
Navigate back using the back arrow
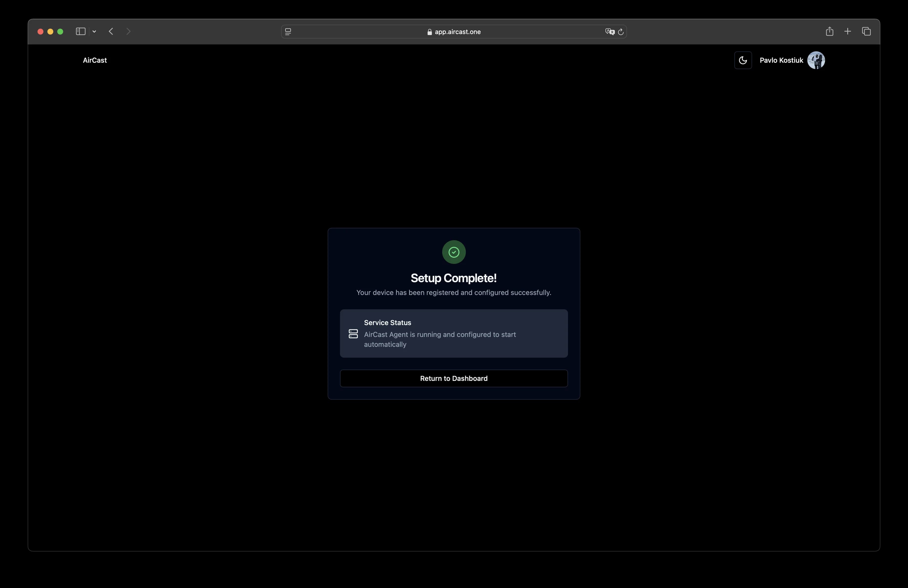111,32
